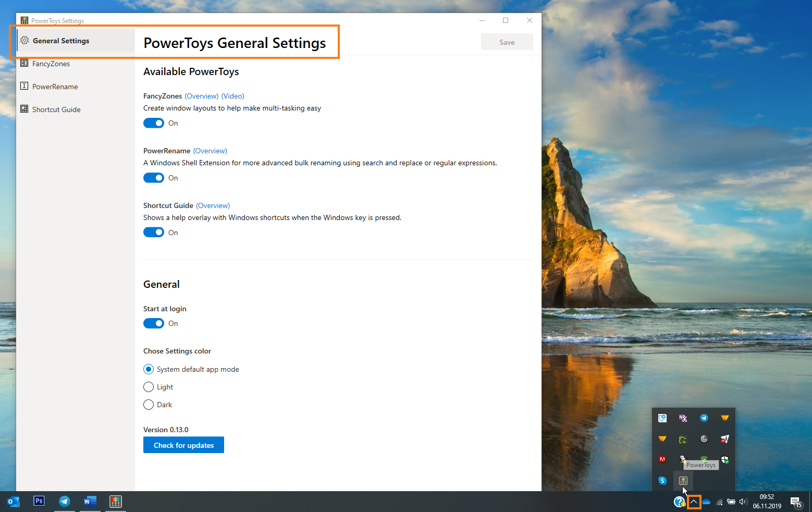Screen dimensions: 812x512
Task: Click the Check for updates button
Action: [183, 445]
